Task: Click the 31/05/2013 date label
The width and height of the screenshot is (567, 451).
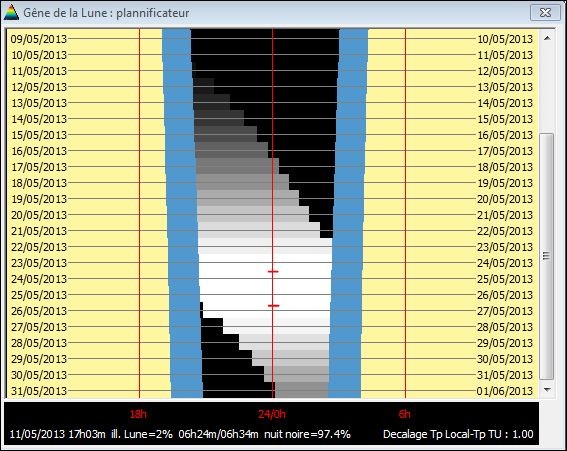Action: click(39, 391)
